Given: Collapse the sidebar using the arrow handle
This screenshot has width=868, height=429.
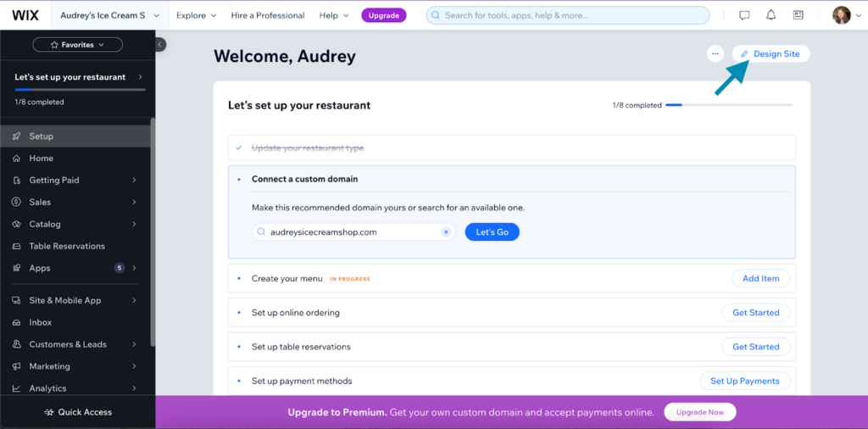Looking at the screenshot, I should (x=160, y=45).
